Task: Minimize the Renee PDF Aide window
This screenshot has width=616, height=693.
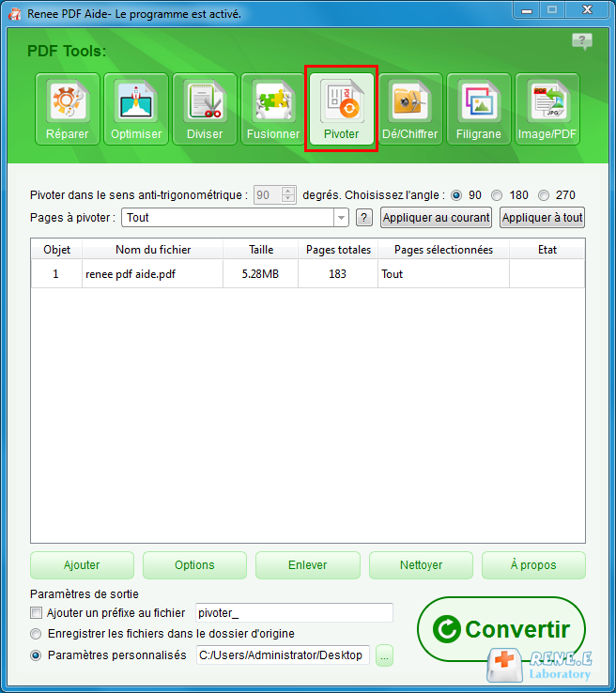Action: click(x=527, y=10)
